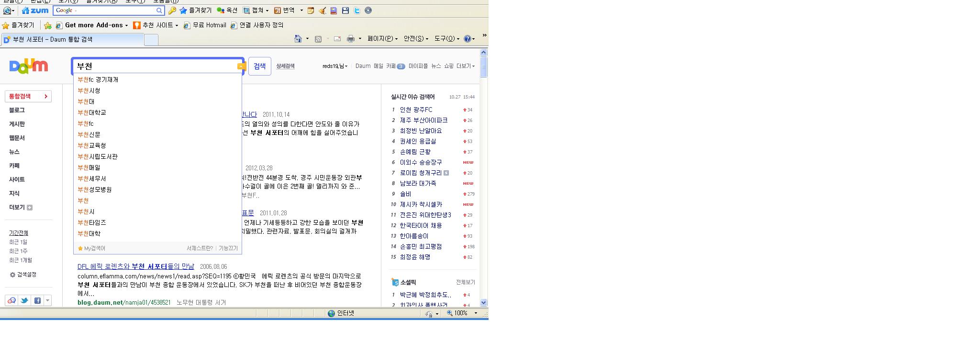Collapse the suggestion list arrow in search box
Screen dimensions: 980x353
click(x=241, y=66)
